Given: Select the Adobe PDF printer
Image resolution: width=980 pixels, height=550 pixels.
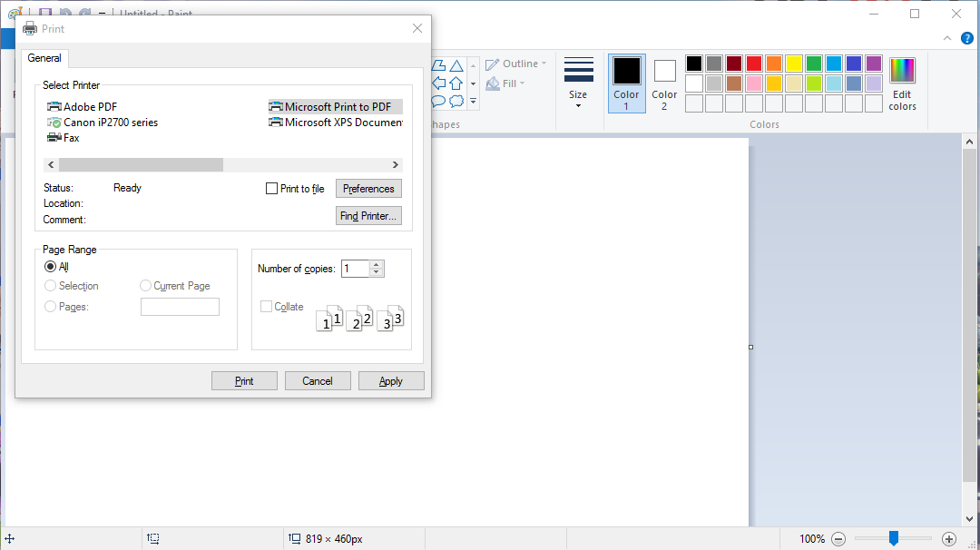Looking at the screenshot, I should point(83,107).
